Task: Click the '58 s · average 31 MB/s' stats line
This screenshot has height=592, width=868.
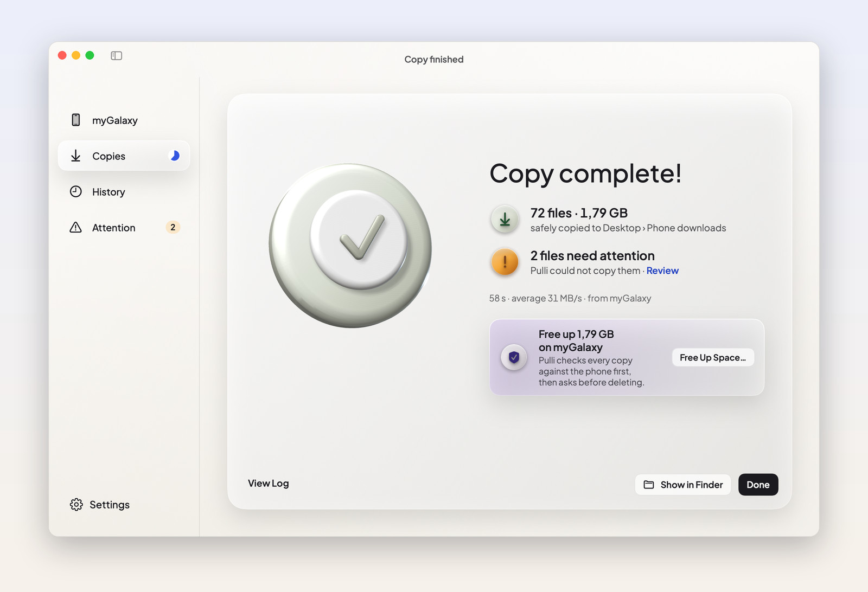Action: 570,298
